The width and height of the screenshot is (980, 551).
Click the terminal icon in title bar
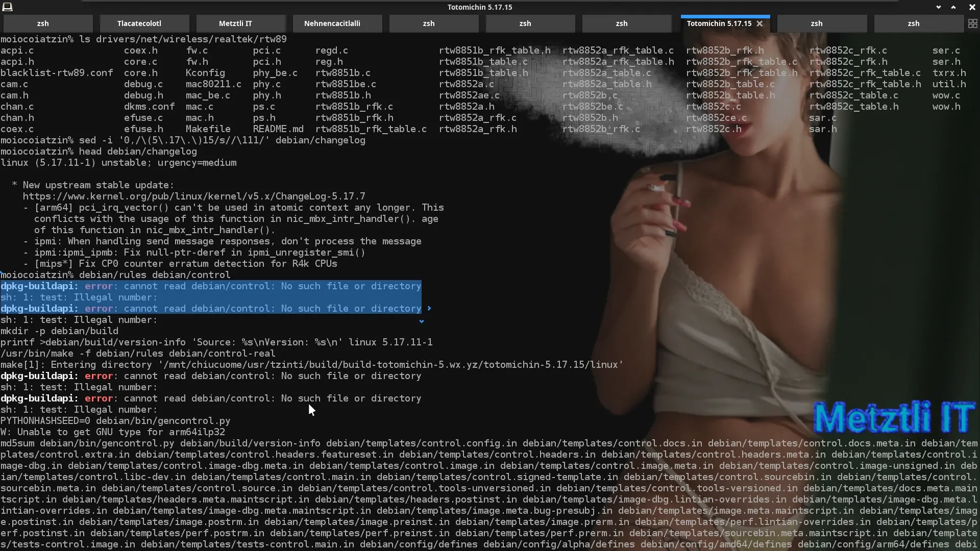point(8,7)
